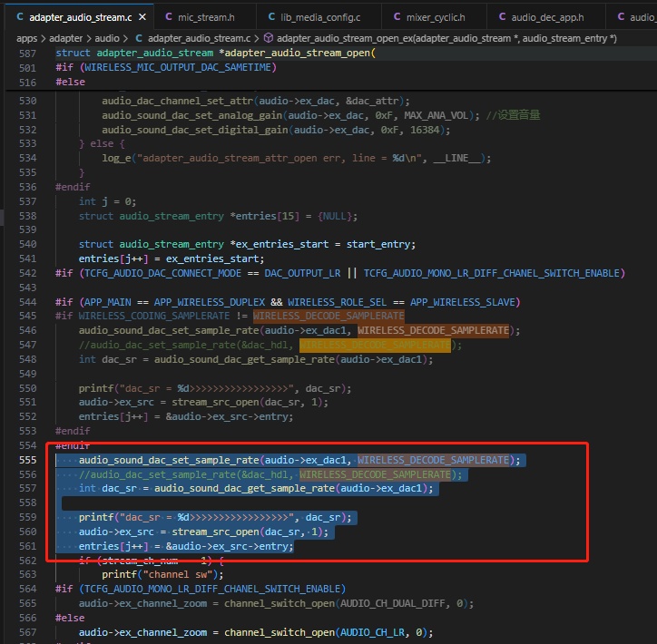This screenshot has height=644, width=657.
Task: Click '} else {' on line 533
Action: pos(102,144)
